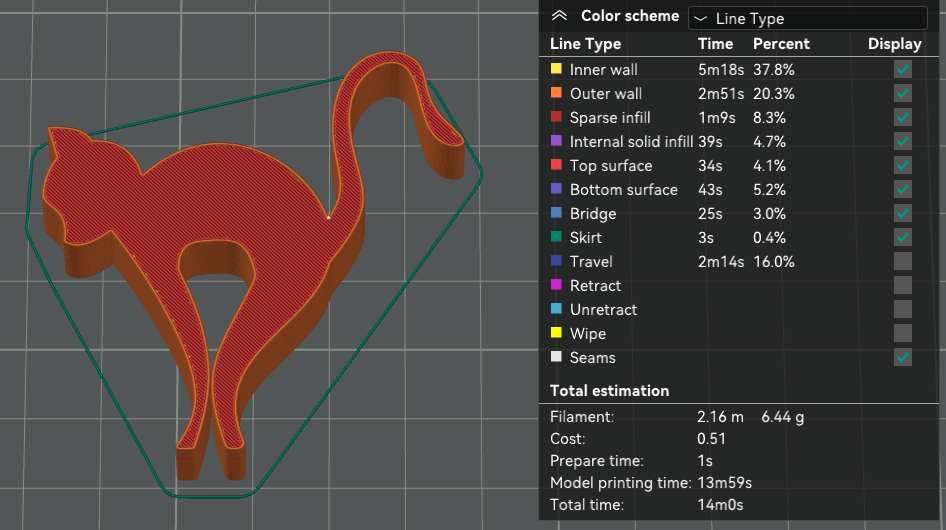Click the red Top surface color swatch
Screen dimensions: 946x530
tap(556, 165)
